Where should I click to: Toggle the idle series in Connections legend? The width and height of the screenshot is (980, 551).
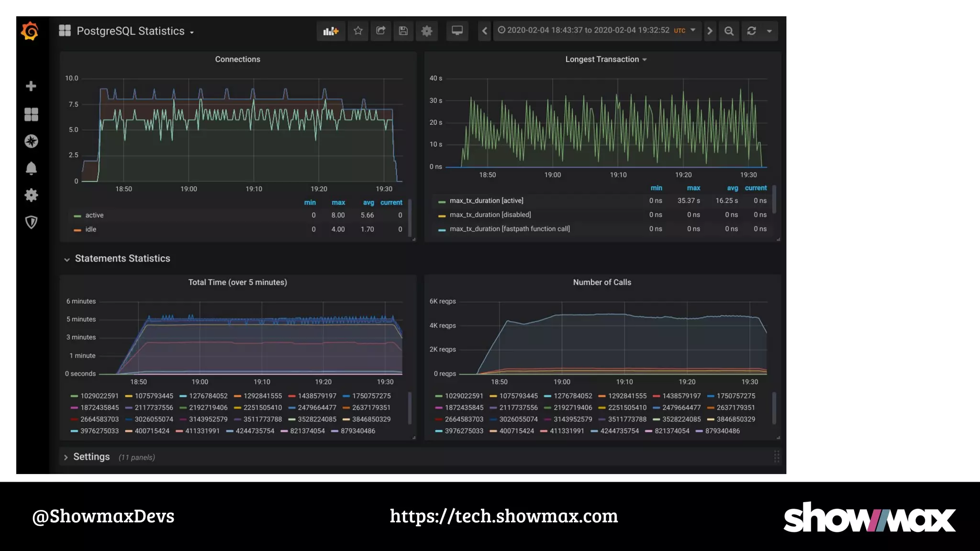pyautogui.click(x=91, y=230)
